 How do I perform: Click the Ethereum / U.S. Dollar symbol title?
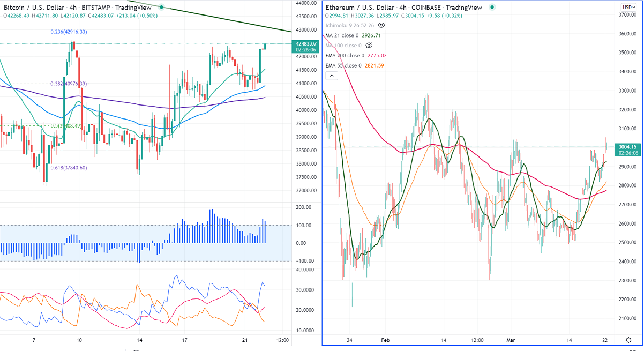coord(360,8)
